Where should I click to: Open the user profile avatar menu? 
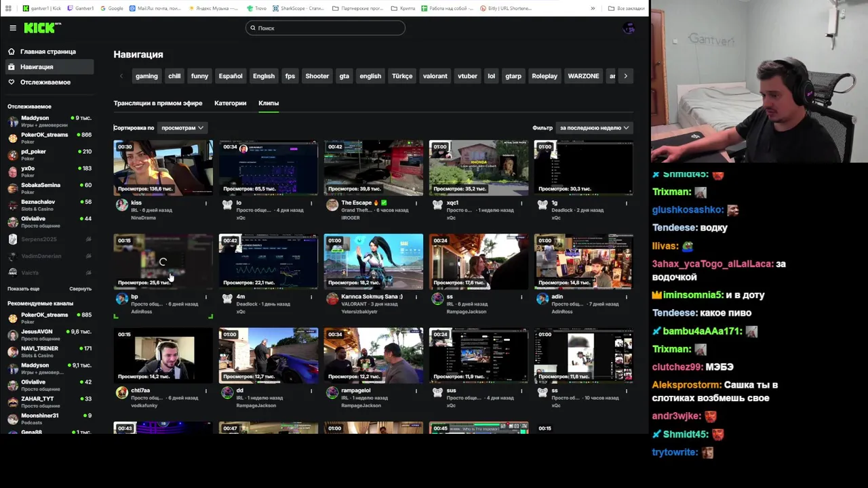coord(629,28)
